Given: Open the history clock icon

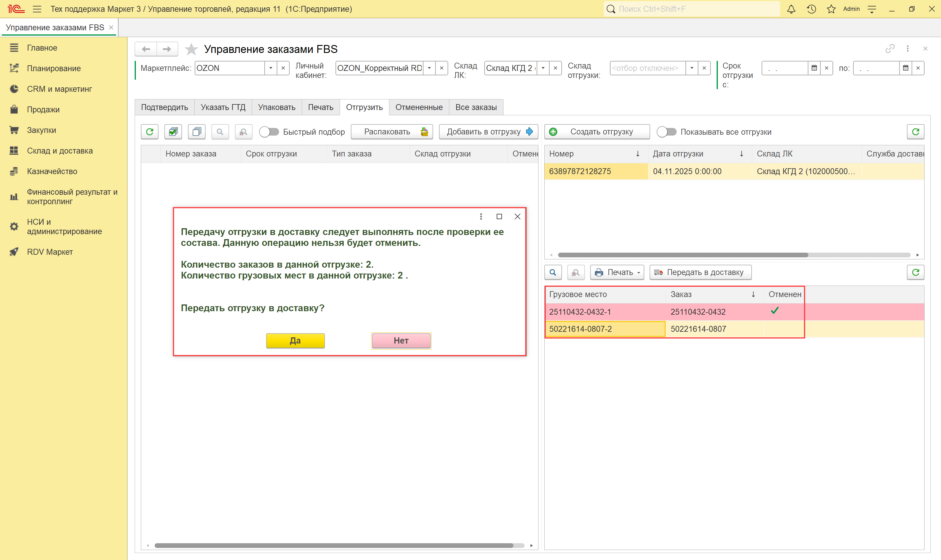Looking at the screenshot, I should click(x=811, y=9).
